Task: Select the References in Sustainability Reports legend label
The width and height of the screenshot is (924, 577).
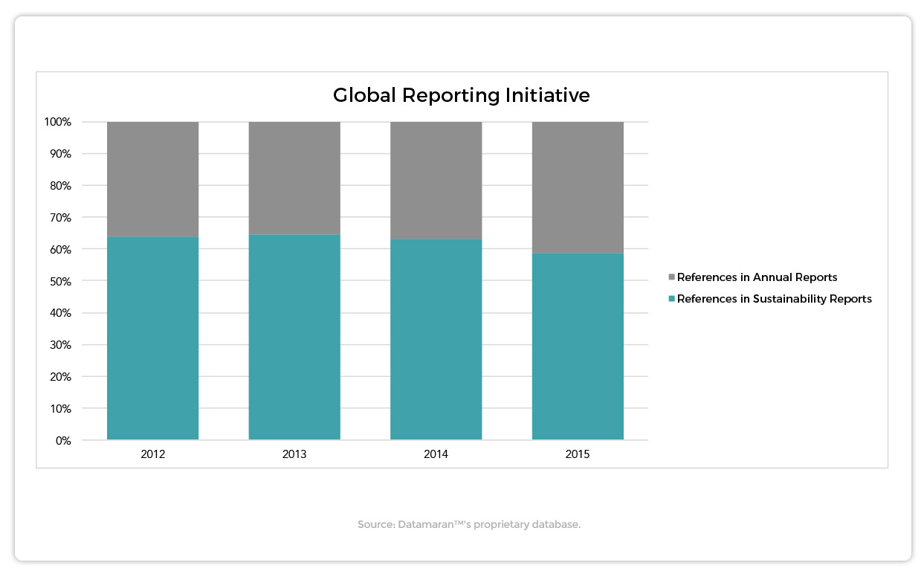Action: point(775,299)
